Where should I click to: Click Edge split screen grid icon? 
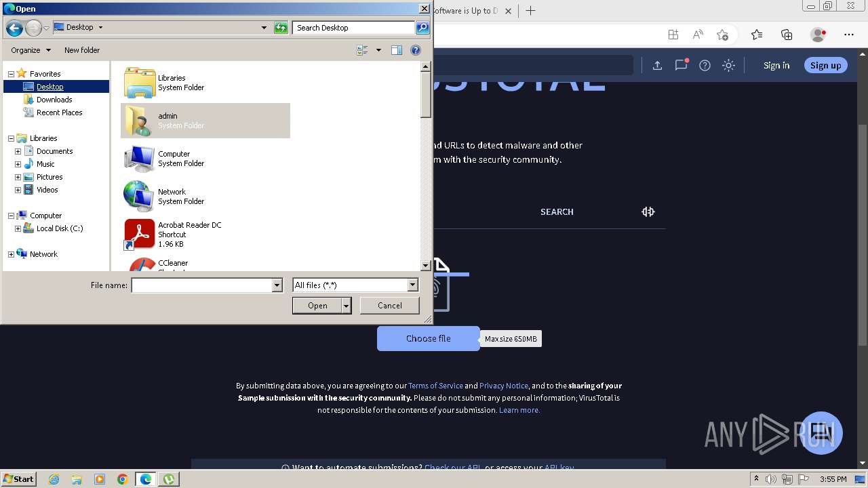pyautogui.click(x=673, y=35)
